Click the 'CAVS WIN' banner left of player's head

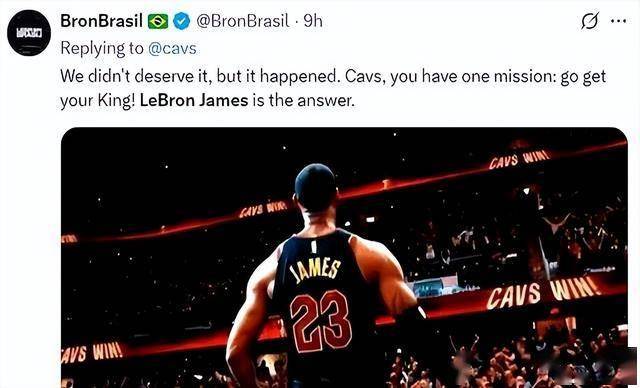tap(263, 209)
